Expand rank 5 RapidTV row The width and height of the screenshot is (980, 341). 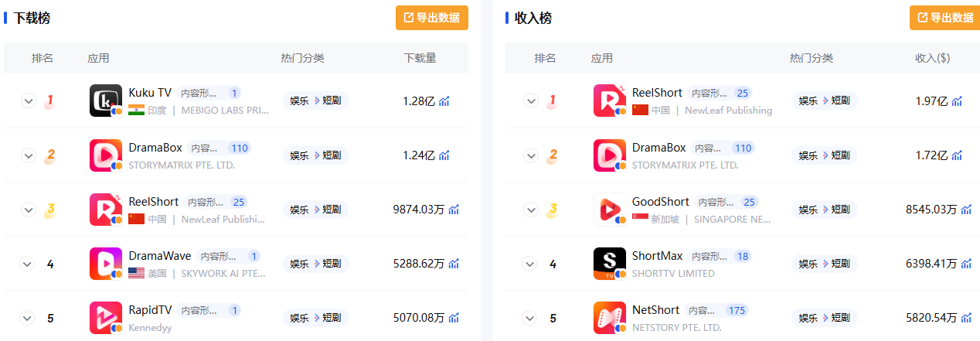click(x=29, y=318)
